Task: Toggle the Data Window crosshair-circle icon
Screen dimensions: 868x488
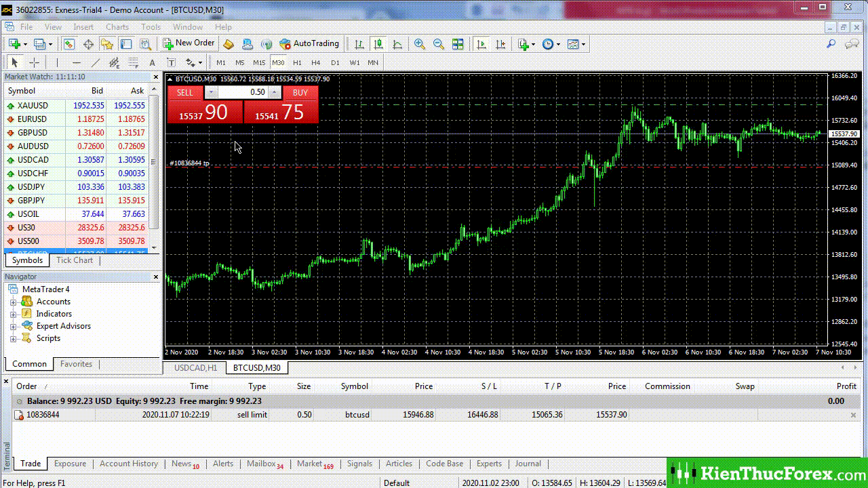Action: tap(88, 44)
